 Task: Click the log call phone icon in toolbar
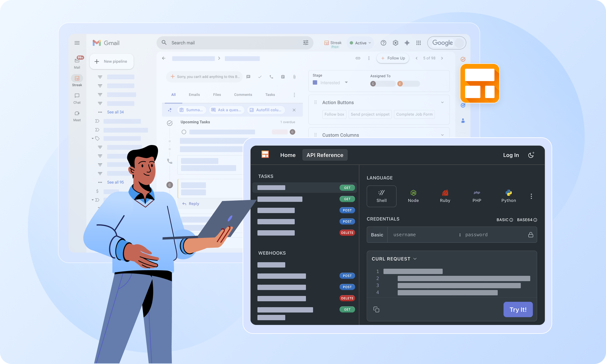271,77
